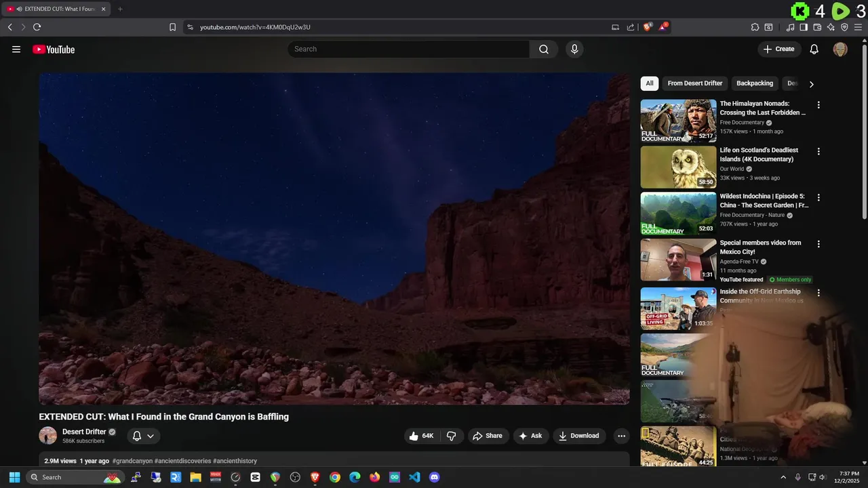Close the EXTENDED CUT browser tab

[x=104, y=9]
